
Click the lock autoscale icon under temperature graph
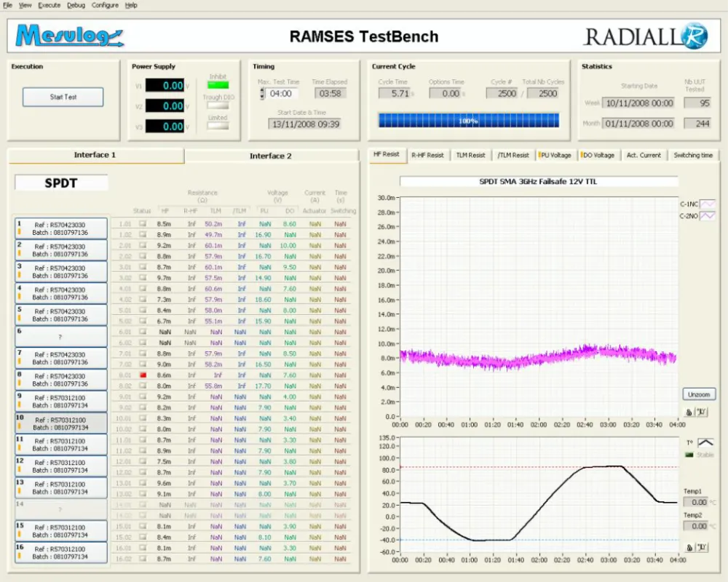[689, 548]
